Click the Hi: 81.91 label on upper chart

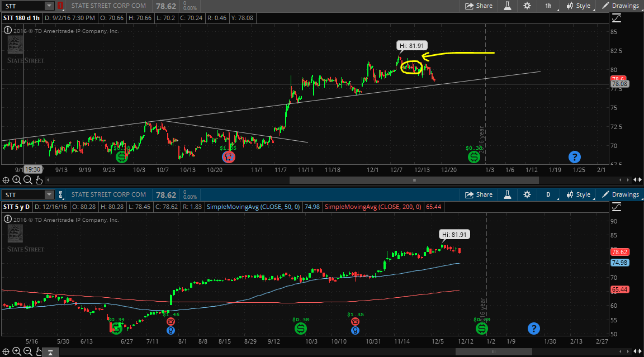[x=412, y=46]
